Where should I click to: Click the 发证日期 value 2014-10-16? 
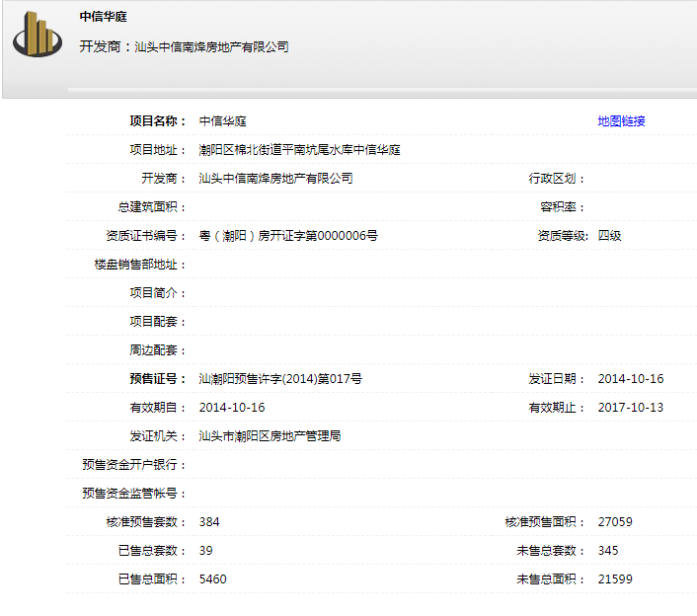[x=630, y=379]
